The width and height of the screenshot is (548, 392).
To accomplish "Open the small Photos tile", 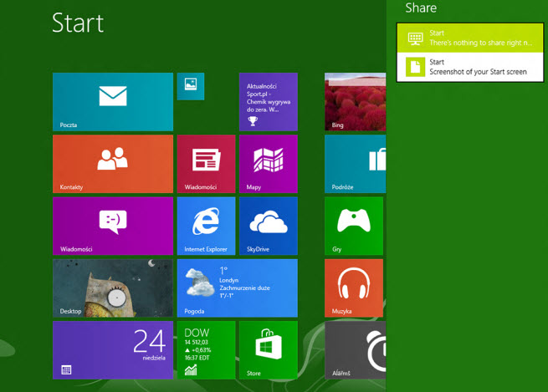I will pyautogui.click(x=191, y=86).
